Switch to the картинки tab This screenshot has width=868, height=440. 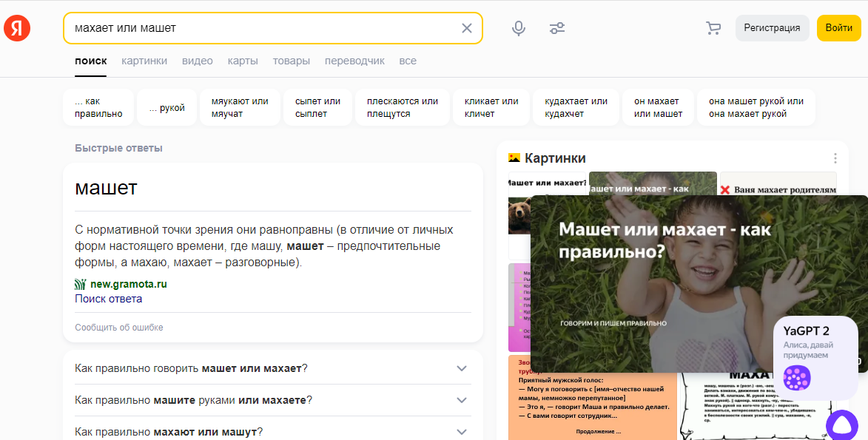(x=144, y=61)
